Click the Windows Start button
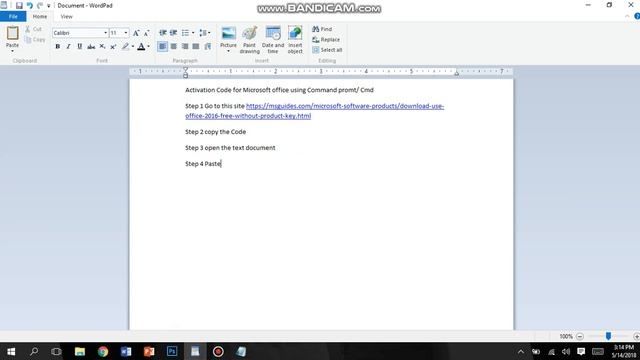The height and width of the screenshot is (360, 640). (x=11, y=351)
